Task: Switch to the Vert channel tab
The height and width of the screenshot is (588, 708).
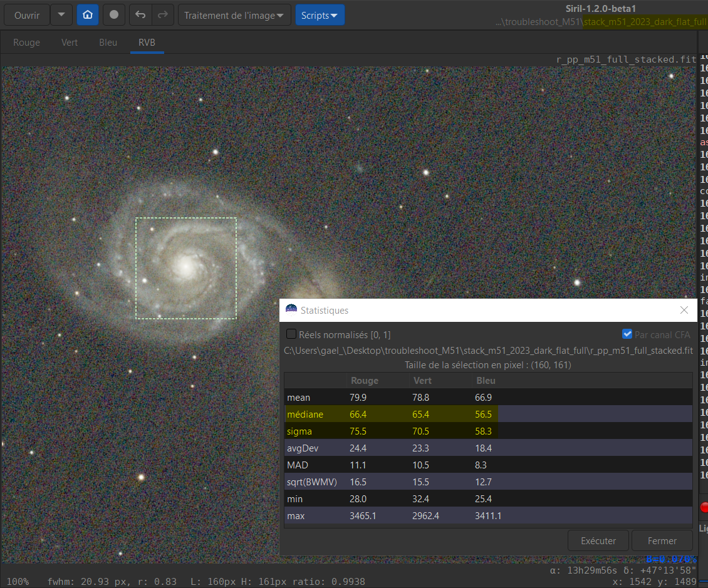Action: point(70,43)
